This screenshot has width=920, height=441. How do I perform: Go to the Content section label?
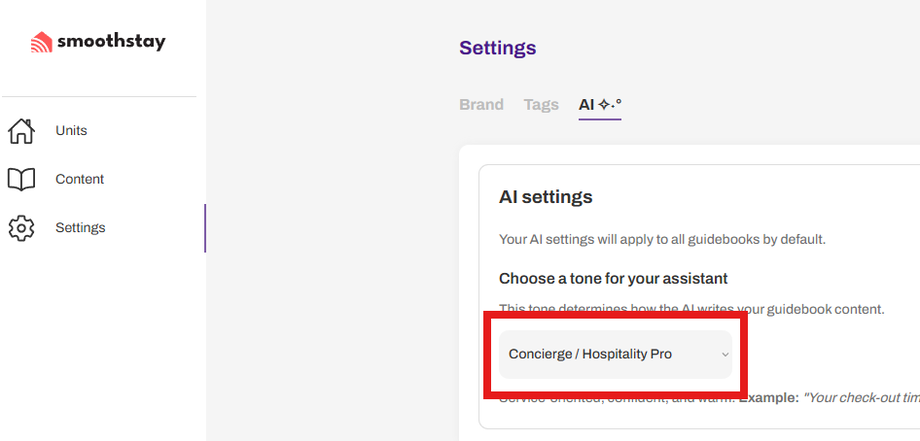80,179
